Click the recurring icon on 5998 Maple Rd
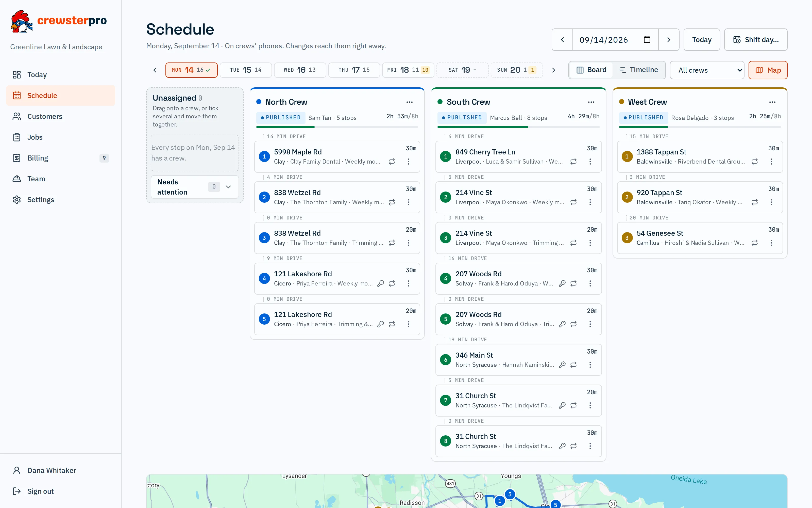Screen dimensions: 812x508 coord(392,162)
